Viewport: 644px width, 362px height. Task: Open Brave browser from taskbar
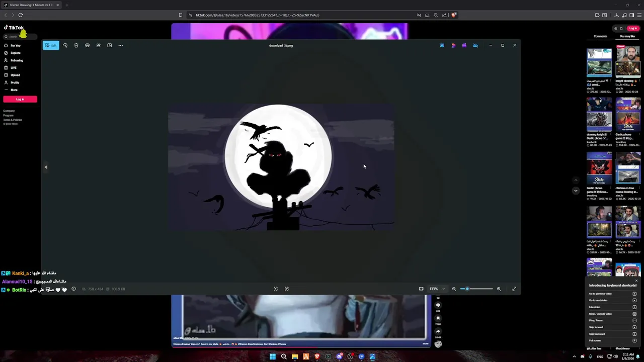(x=317, y=356)
